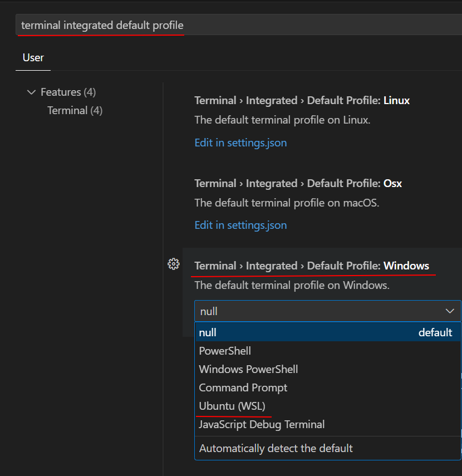Click "Integrated" in the setting title breadcrumb
The height and width of the screenshot is (476, 462).
click(x=272, y=266)
